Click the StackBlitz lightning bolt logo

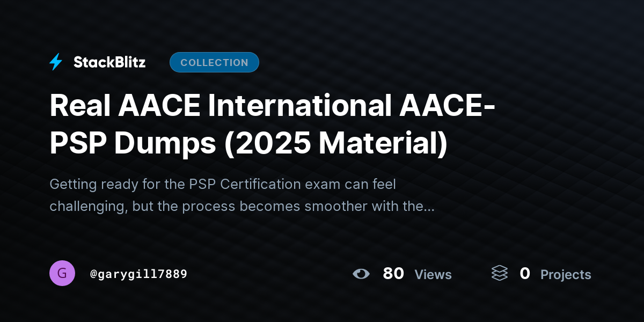[56, 62]
